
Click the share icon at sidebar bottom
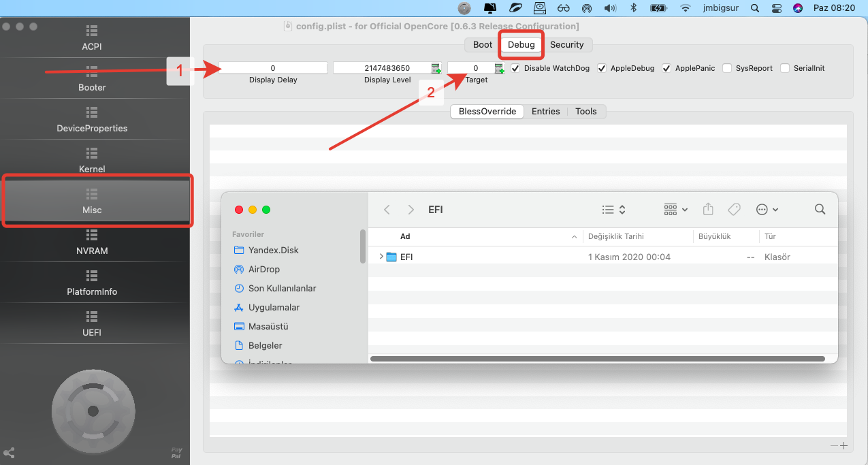(x=10, y=453)
